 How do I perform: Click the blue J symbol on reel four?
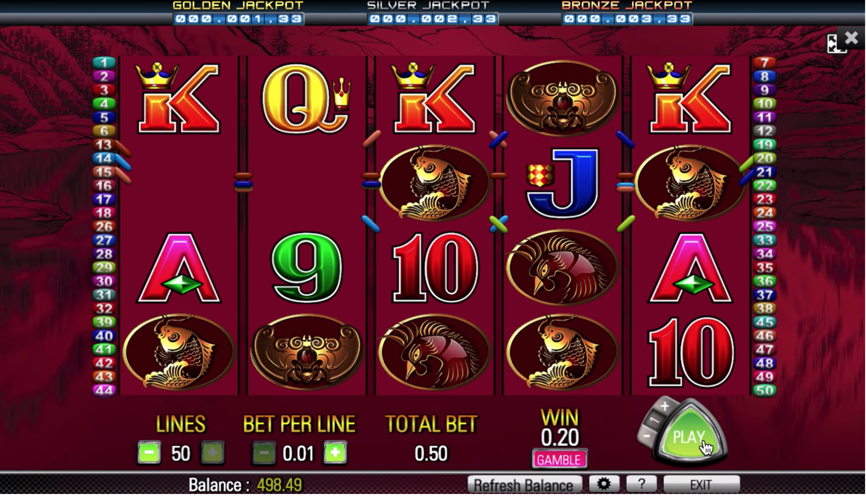click(562, 183)
